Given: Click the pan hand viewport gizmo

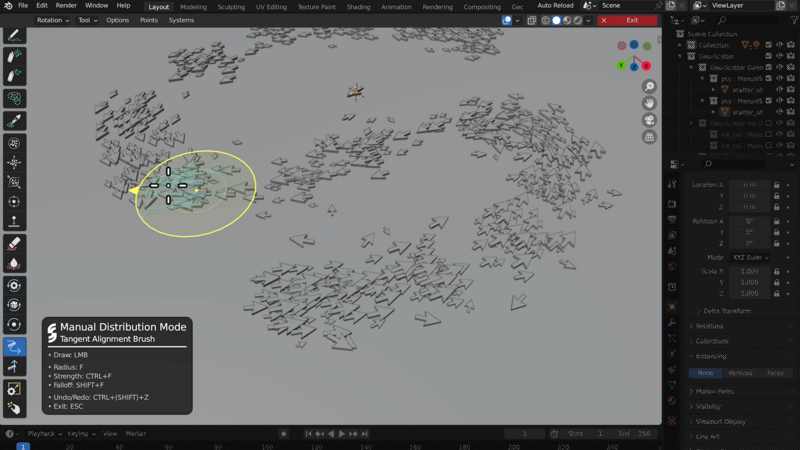Looking at the screenshot, I should click(649, 104).
